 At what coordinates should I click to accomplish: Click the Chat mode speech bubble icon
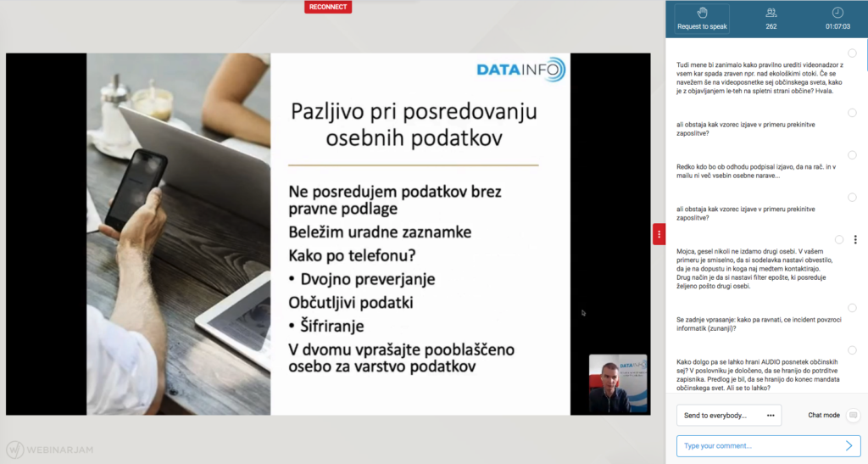coord(853,415)
